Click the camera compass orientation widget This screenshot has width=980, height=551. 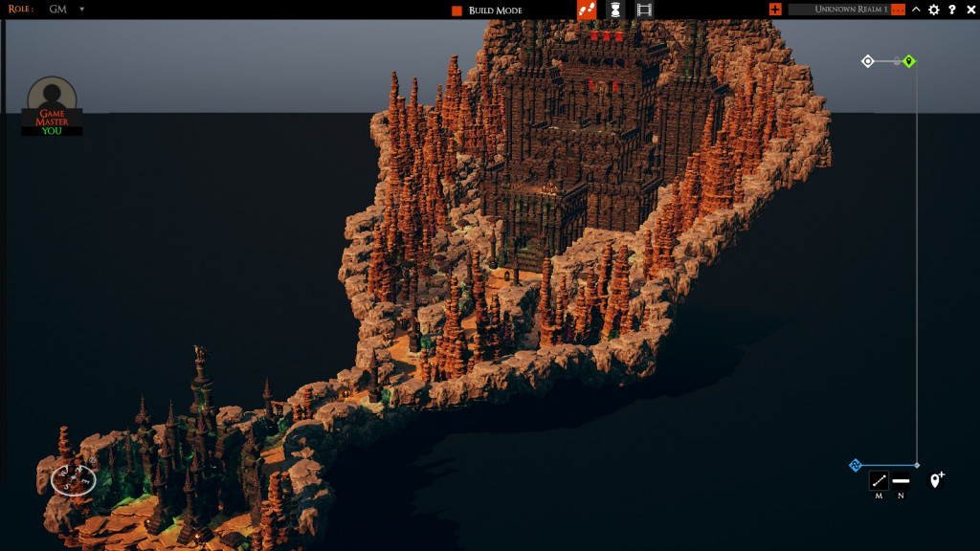74,478
